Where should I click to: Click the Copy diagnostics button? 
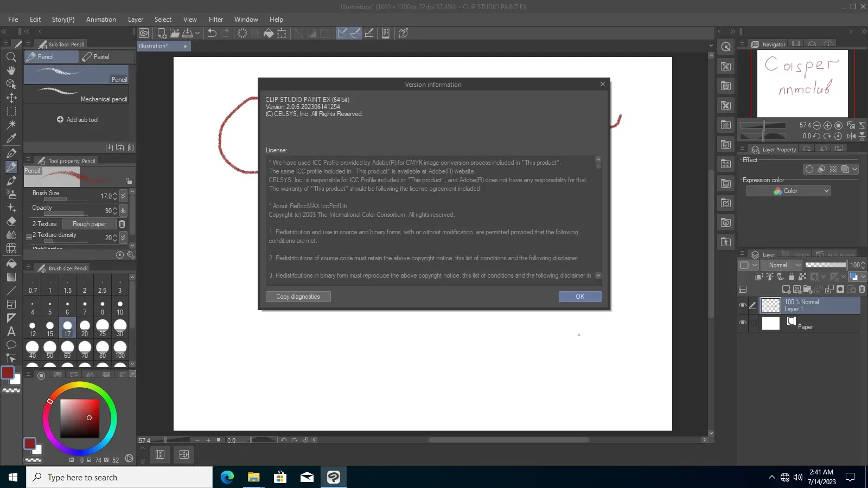point(298,297)
